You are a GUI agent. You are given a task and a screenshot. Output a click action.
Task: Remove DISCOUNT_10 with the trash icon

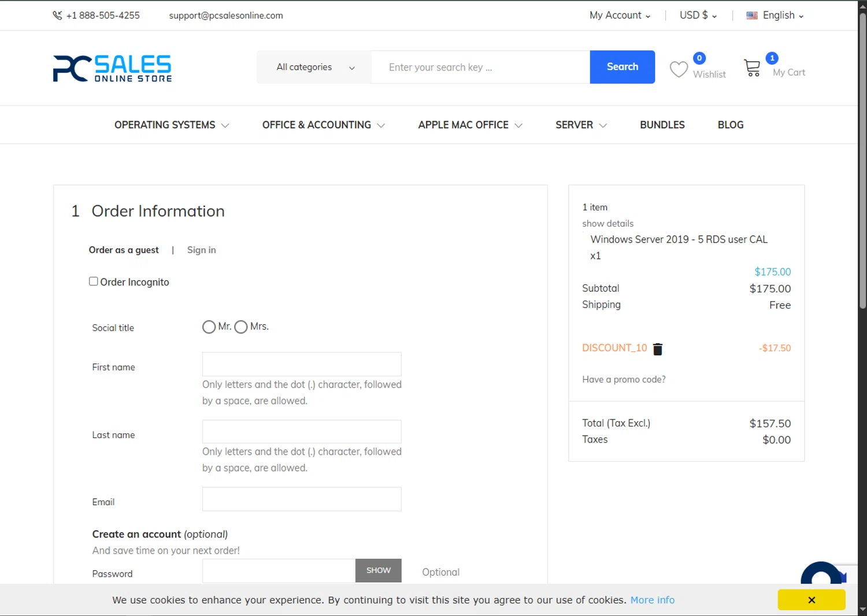click(x=658, y=349)
